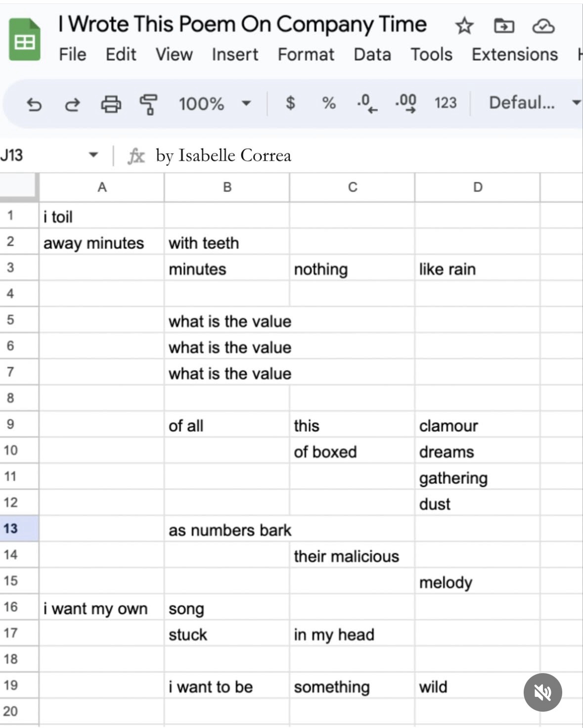Viewport: 583px width, 728px height.
Task: Expand the name box dropdown arrow
Action: tap(93, 155)
